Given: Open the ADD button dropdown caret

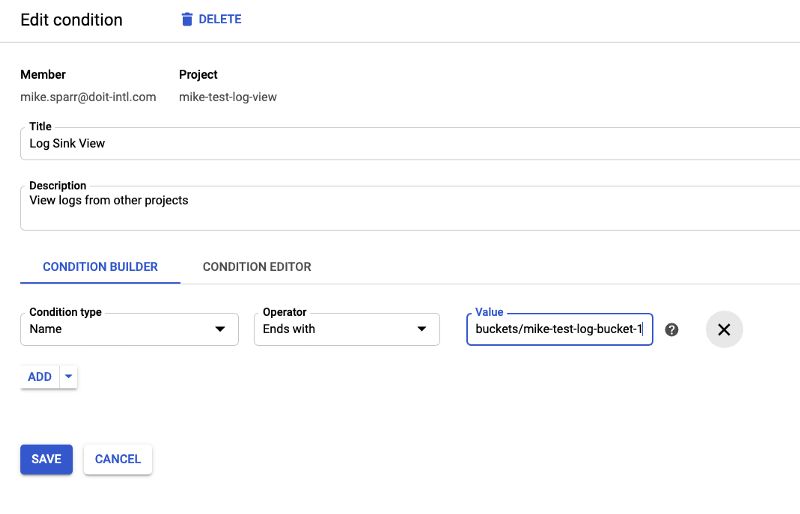Looking at the screenshot, I should pyautogui.click(x=68, y=377).
